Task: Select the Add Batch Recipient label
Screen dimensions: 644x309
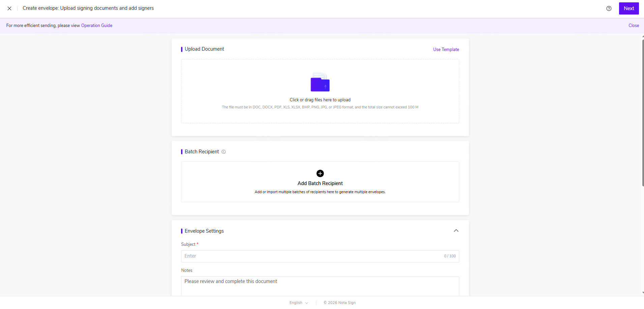Action: pos(320,183)
